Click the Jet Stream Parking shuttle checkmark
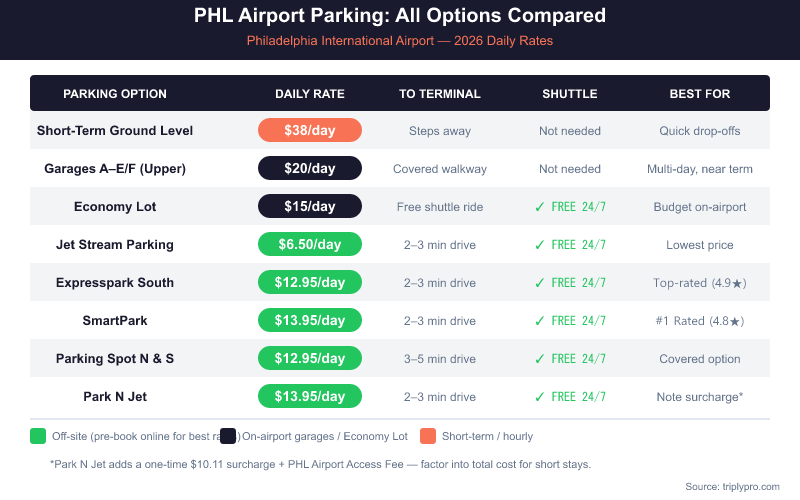Image resolution: width=800 pixels, height=500 pixels. [539, 245]
